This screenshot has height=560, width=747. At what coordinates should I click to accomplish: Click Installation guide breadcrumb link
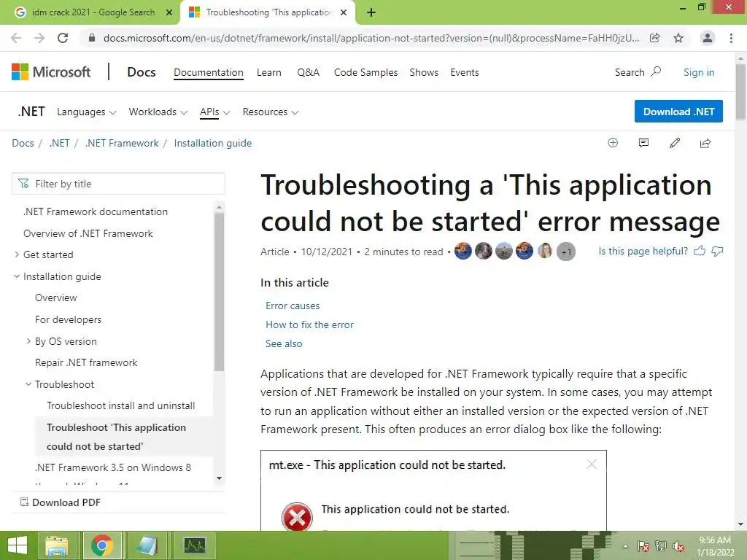(x=212, y=144)
